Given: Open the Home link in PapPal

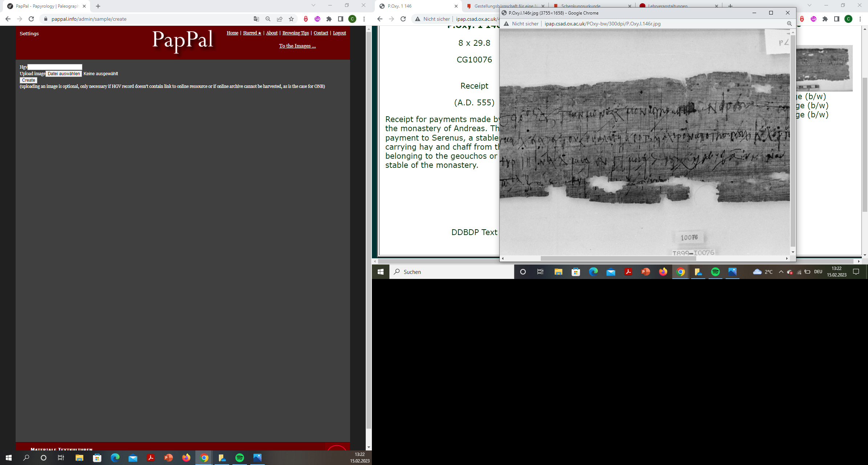Looking at the screenshot, I should tap(232, 33).
